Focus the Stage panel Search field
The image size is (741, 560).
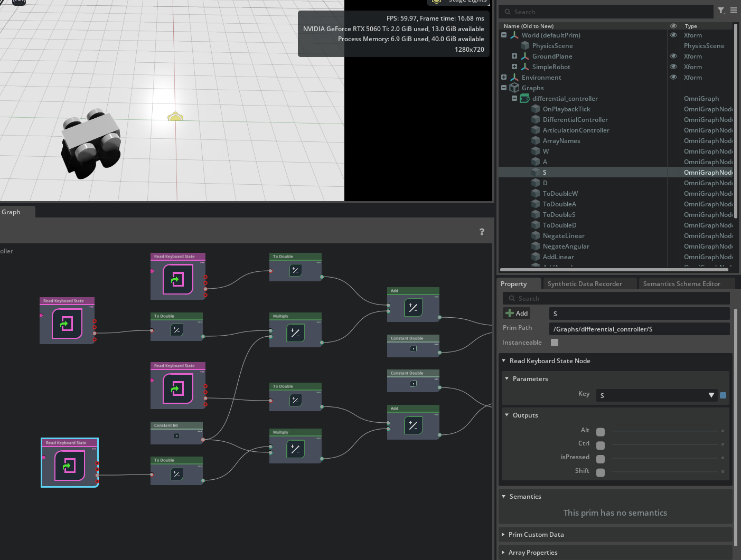pyautogui.click(x=606, y=12)
